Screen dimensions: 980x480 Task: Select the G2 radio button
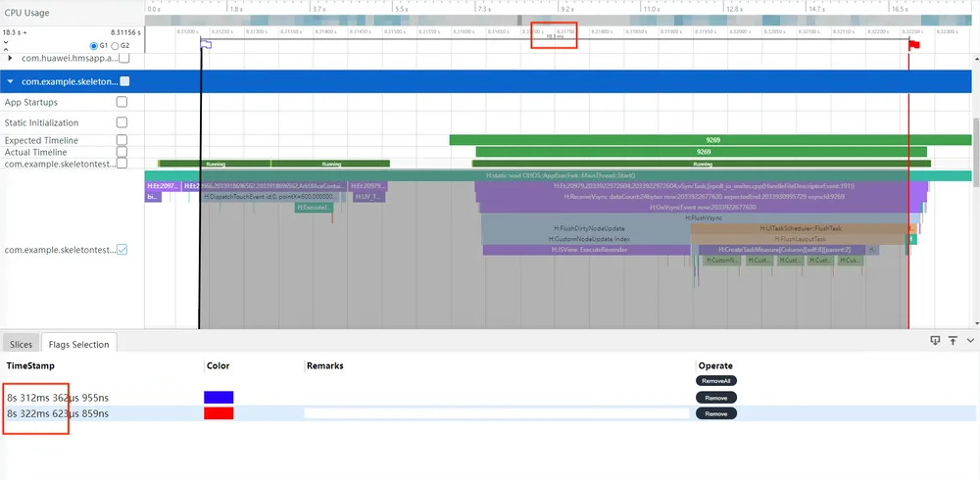pos(115,46)
